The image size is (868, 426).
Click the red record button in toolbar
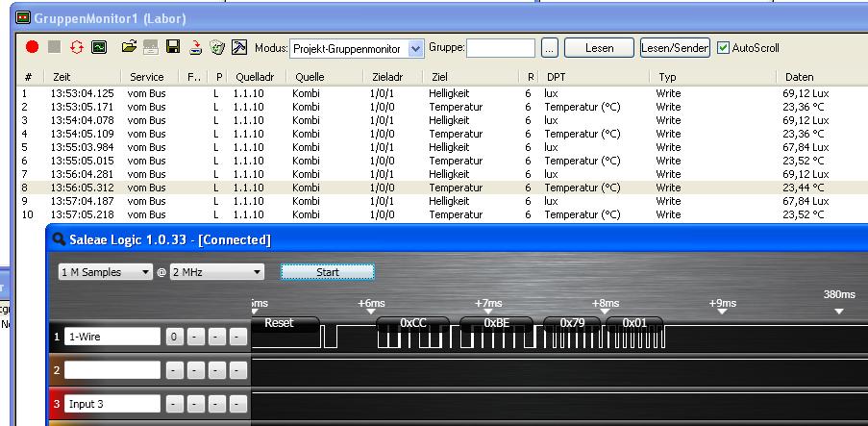pos(32,47)
